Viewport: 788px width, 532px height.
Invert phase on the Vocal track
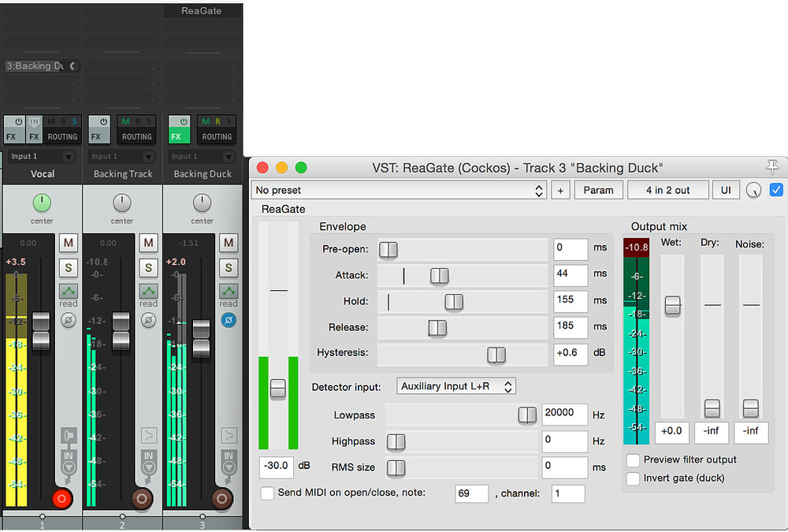(69, 320)
